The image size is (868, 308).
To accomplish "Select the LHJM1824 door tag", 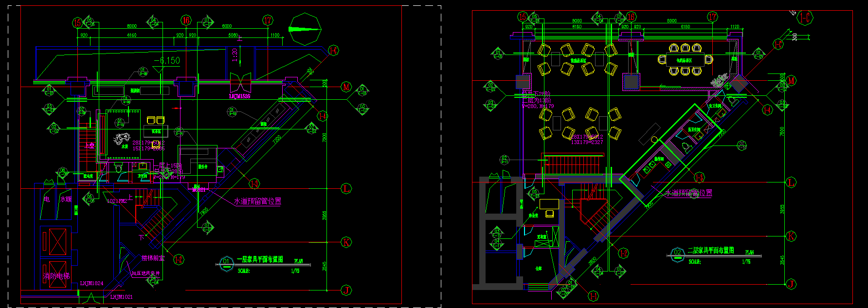I will coord(91,283).
